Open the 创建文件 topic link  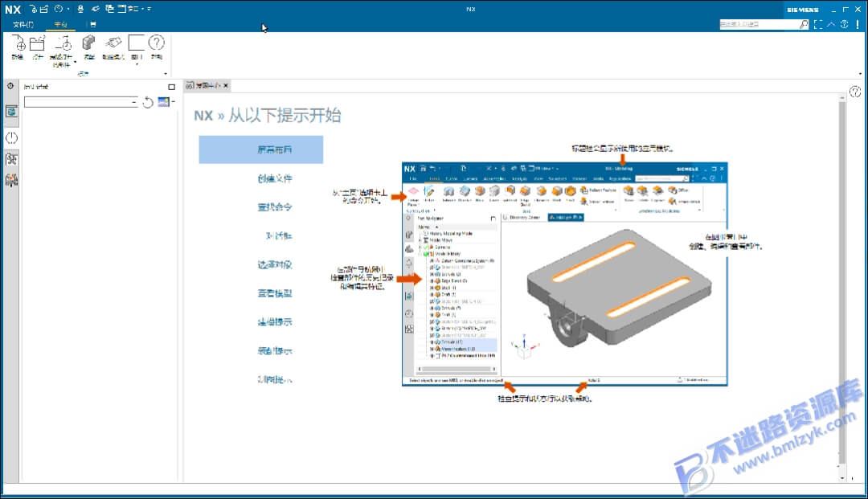pos(275,178)
